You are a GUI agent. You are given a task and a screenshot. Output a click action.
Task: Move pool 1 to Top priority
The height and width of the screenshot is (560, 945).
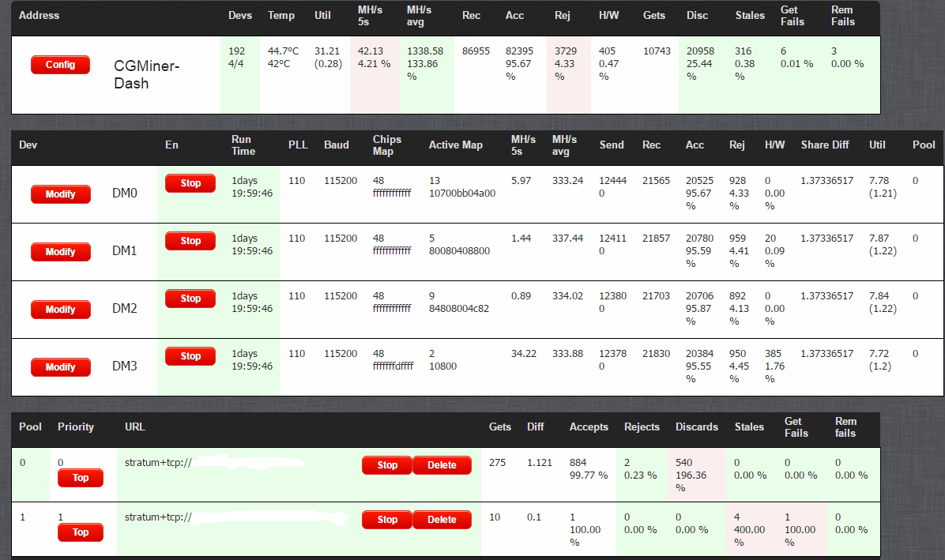[x=81, y=532]
